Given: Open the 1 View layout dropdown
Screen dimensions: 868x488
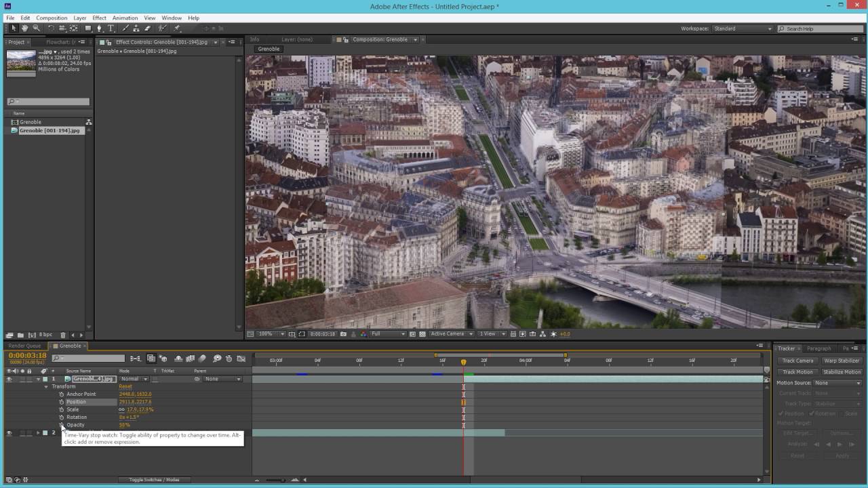Looking at the screenshot, I should coord(492,333).
